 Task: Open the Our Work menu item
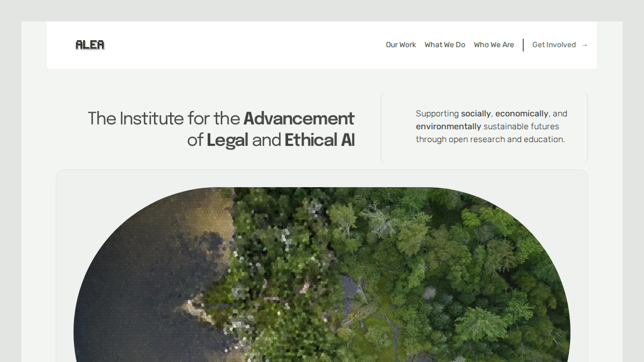pos(401,45)
